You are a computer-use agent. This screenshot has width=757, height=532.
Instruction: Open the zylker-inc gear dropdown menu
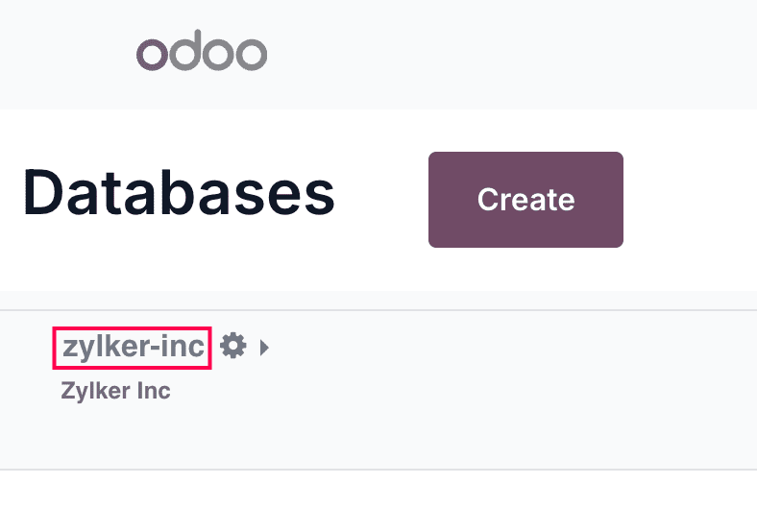(x=232, y=346)
